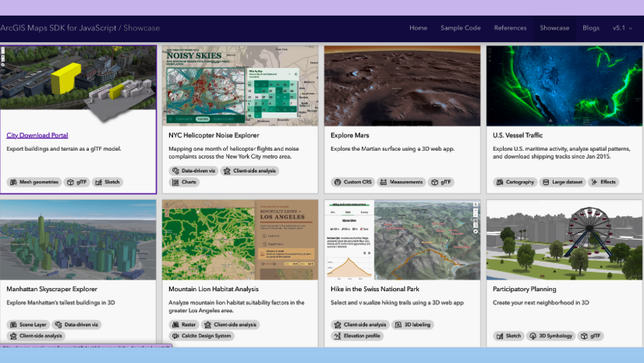Click the Calcite Design System tag icon
The width and height of the screenshot is (644, 363).
pyautogui.click(x=175, y=336)
